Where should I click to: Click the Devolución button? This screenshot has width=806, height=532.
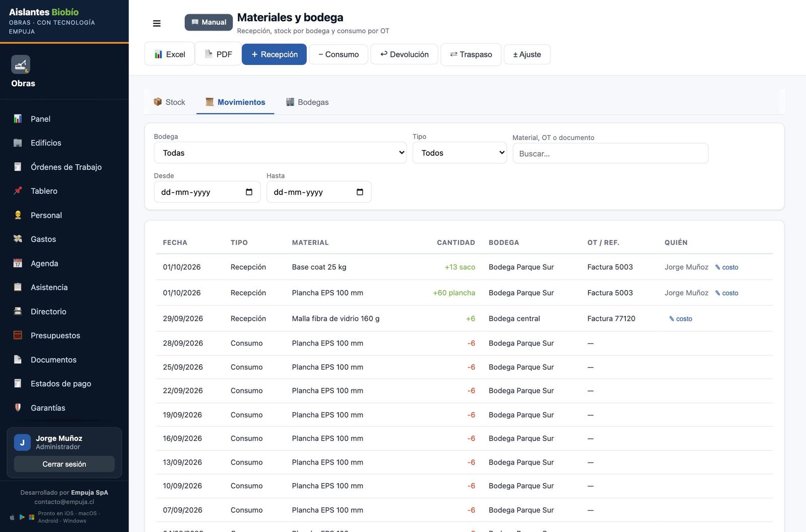click(x=405, y=54)
